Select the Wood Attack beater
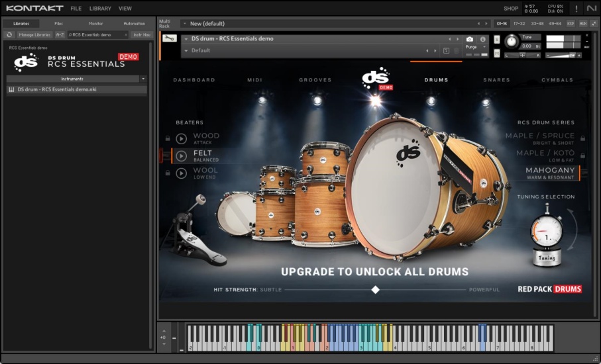This screenshot has width=601, height=364. pos(206,138)
